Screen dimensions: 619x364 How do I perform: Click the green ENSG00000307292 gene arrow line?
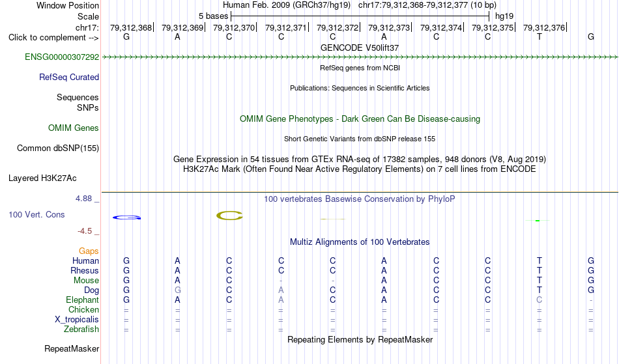click(x=360, y=57)
